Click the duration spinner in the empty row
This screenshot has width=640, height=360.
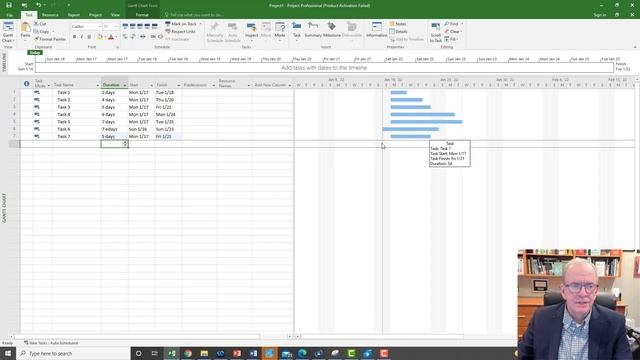tap(125, 144)
